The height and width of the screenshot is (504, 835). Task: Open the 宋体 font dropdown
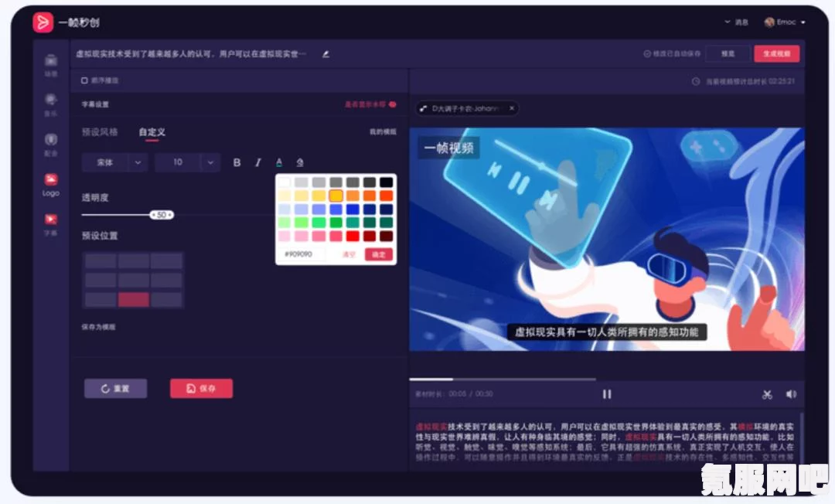tap(114, 162)
